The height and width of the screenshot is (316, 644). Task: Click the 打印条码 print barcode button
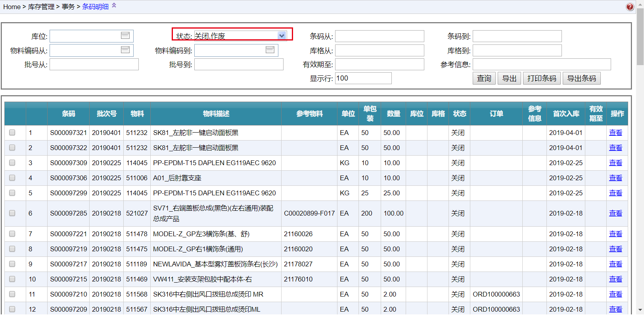(542, 78)
